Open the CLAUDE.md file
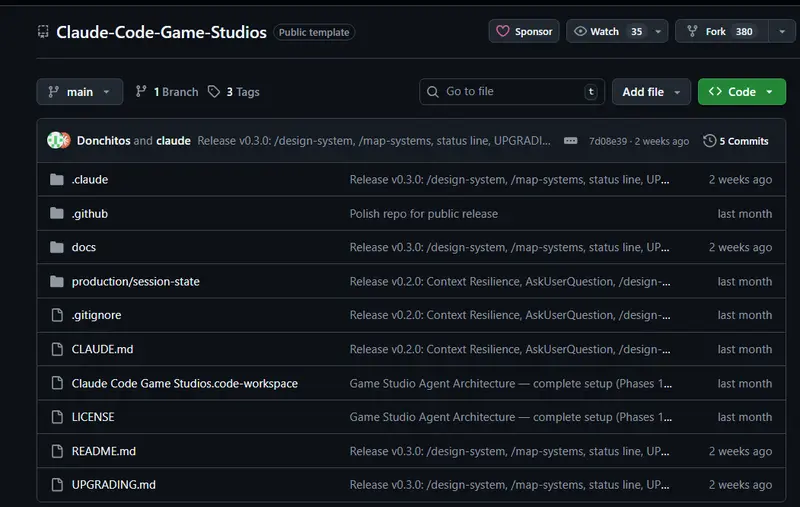The width and height of the screenshot is (800, 507). click(x=103, y=349)
